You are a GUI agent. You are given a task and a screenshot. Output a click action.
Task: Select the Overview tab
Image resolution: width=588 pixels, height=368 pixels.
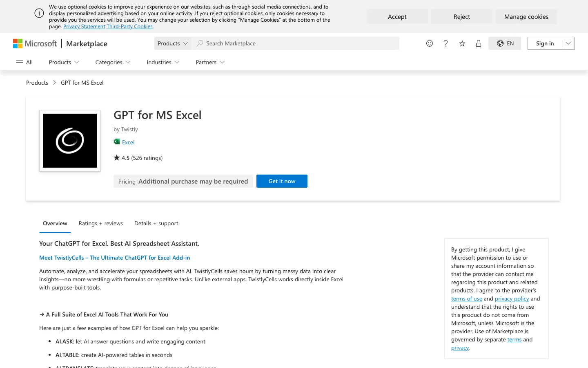(55, 223)
